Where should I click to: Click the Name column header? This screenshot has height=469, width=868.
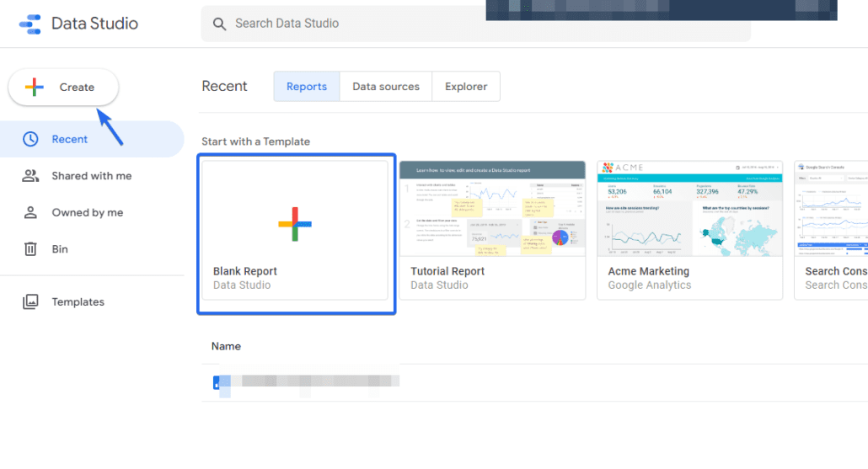coord(226,346)
